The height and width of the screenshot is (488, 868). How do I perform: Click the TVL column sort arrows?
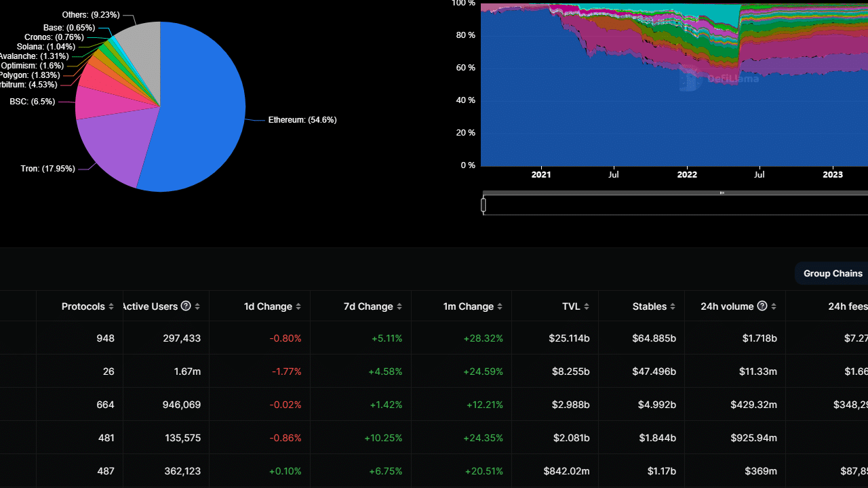[x=587, y=306]
